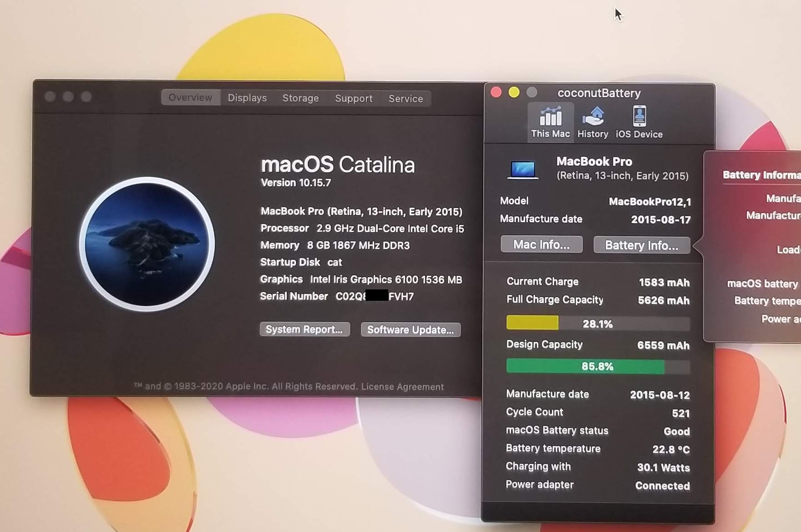Go to the Storage tab
Screen dimensions: 801x532
[300, 98]
